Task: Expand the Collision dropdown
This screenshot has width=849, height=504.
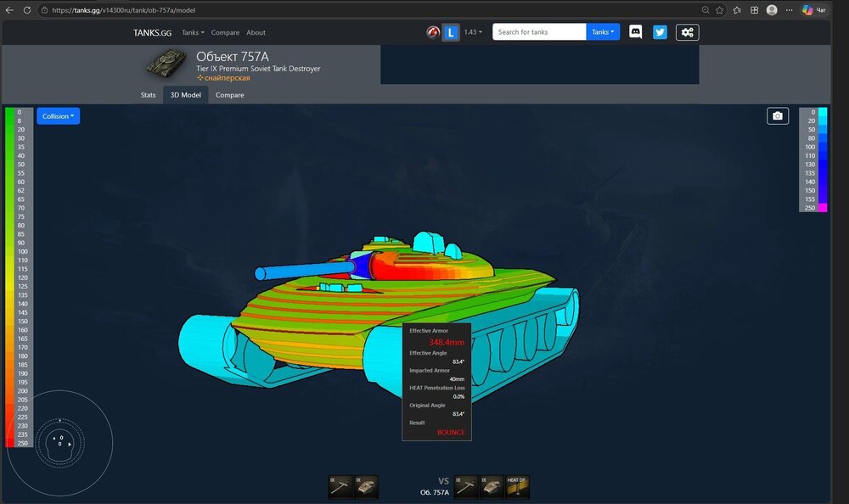Action: 58,116
